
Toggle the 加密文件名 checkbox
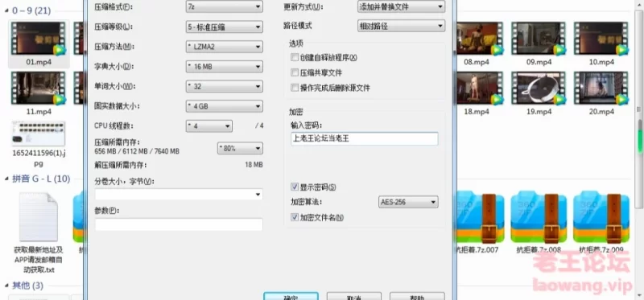(294, 217)
